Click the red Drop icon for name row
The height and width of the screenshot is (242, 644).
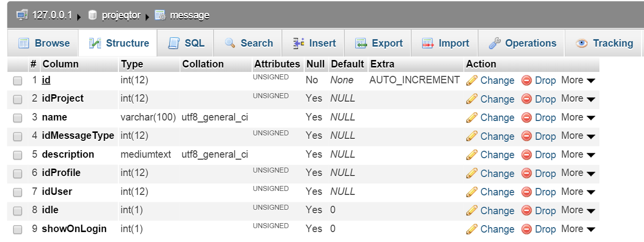[x=527, y=118]
